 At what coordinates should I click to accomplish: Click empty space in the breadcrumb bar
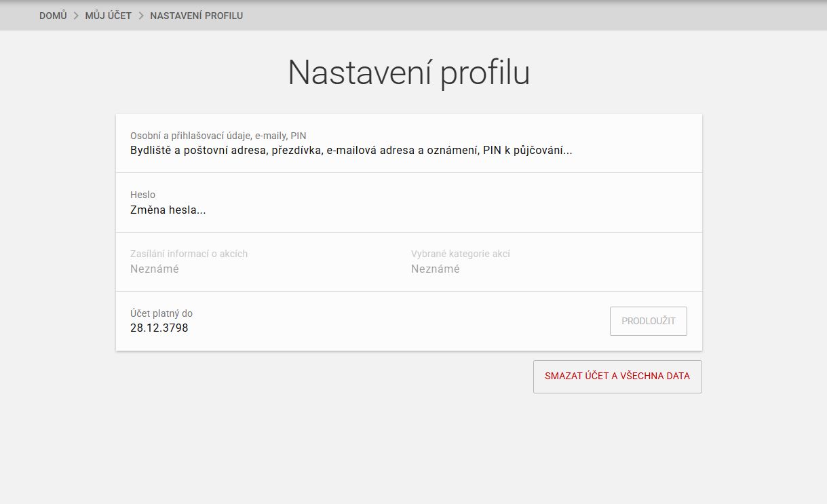(529, 16)
